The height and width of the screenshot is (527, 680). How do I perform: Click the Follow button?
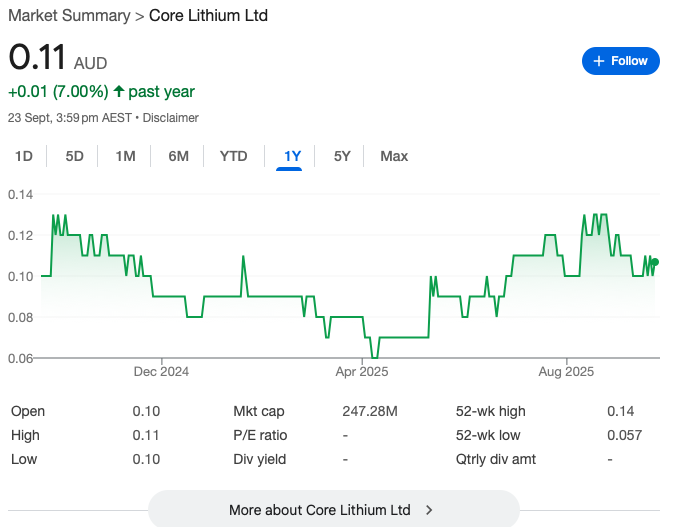click(621, 61)
